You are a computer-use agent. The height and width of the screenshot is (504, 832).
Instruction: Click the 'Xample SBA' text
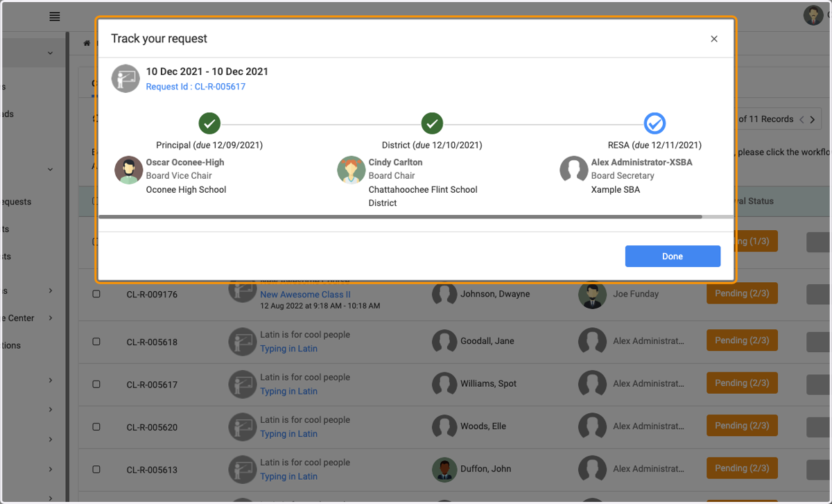click(x=616, y=189)
